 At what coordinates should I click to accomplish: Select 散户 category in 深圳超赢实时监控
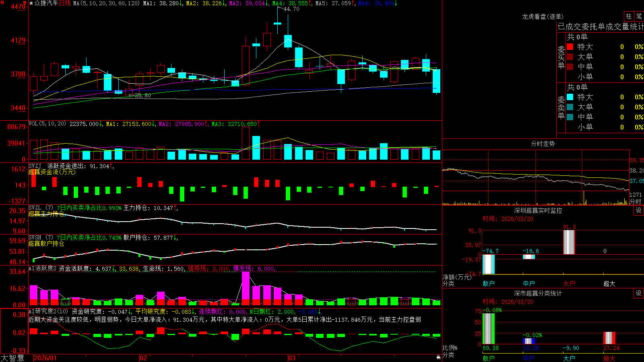point(489,284)
